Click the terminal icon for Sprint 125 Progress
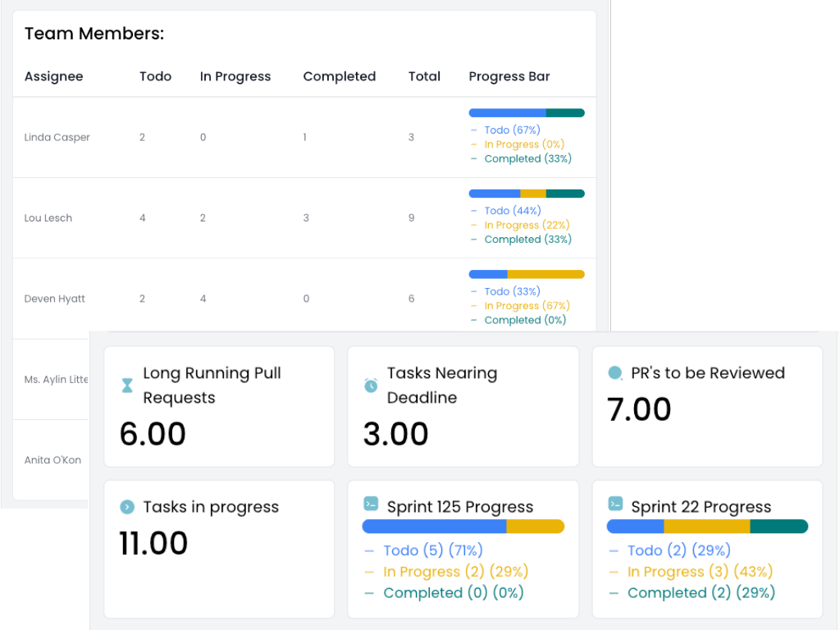Viewport: 840px width, 630px height. click(371, 504)
